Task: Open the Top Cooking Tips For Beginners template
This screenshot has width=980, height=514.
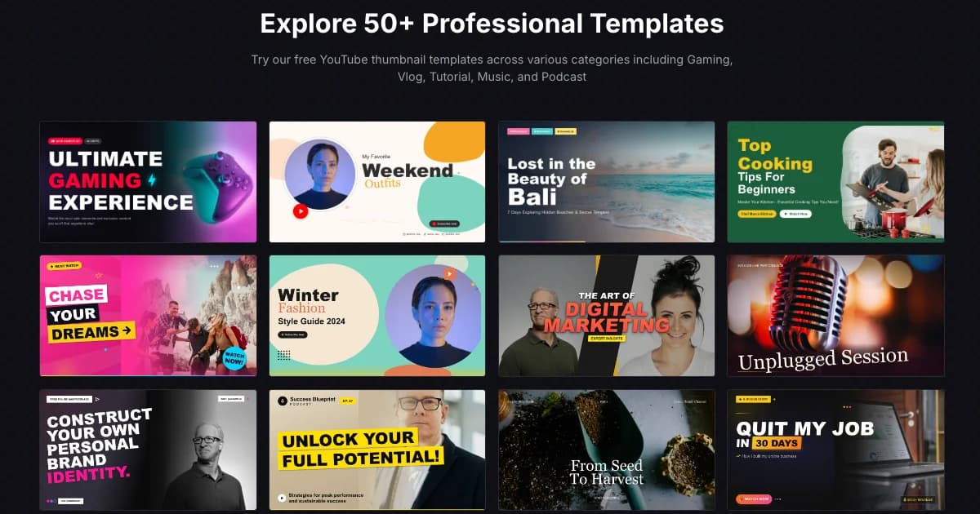Action: [836, 182]
